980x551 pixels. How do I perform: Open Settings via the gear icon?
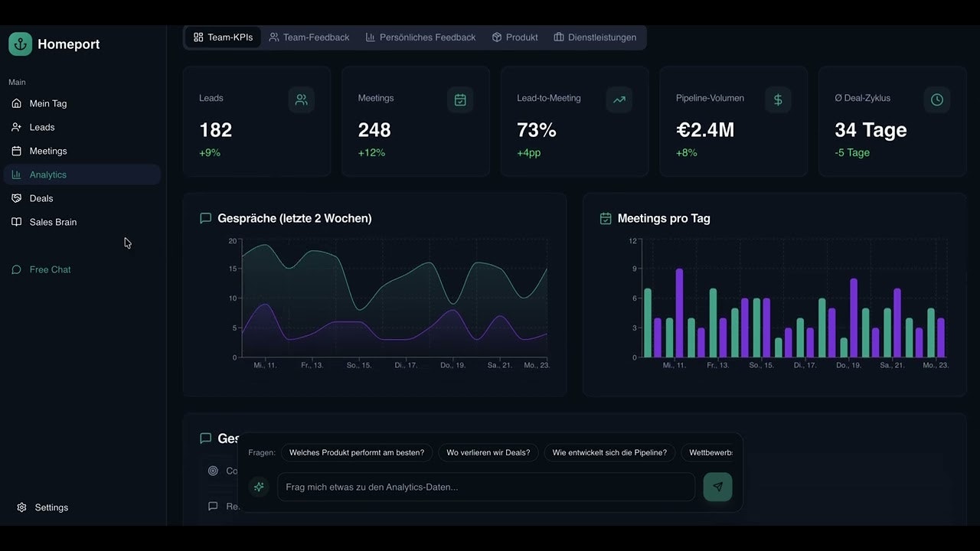(x=21, y=507)
